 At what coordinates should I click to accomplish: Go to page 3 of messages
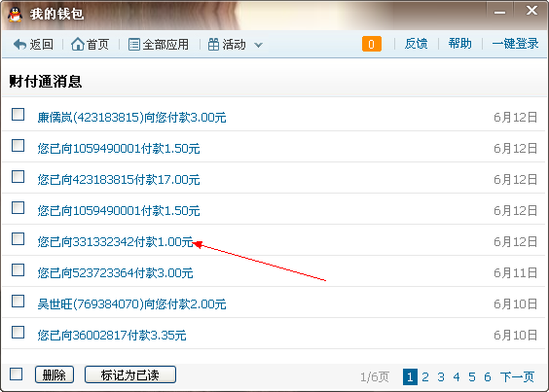(441, 377)
